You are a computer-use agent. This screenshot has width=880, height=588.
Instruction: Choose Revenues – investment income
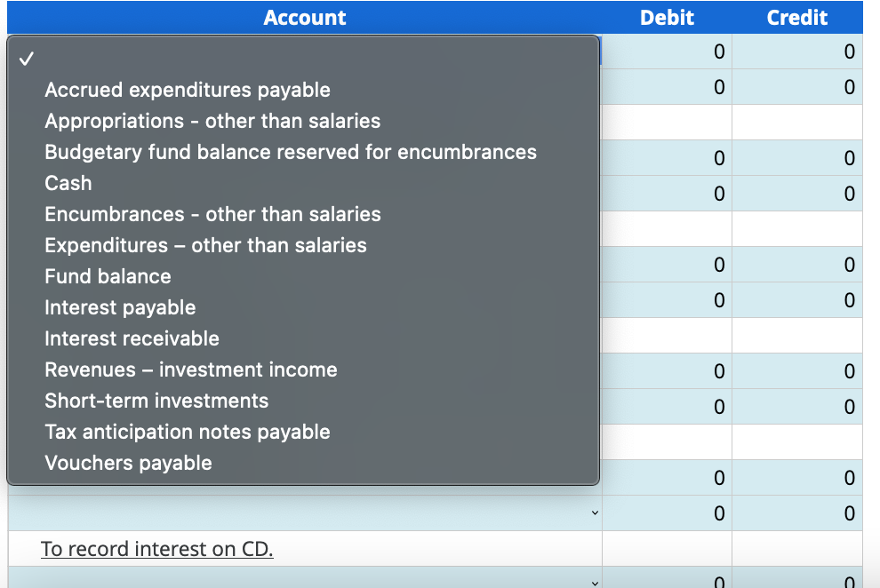click(303, 370)
